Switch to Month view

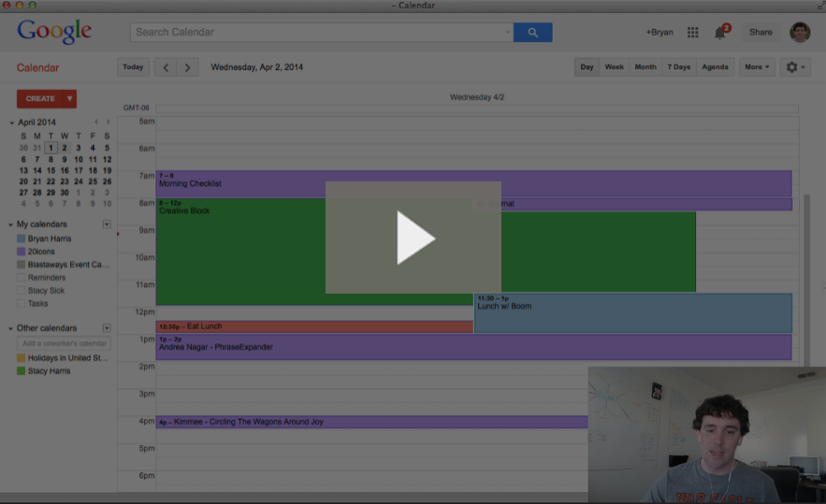pyautogui.click(x=645, y=67)
